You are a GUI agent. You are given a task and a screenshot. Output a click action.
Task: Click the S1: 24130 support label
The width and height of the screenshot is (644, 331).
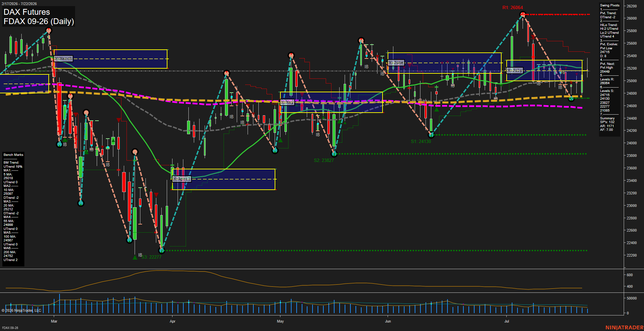[x=421, y=141]
